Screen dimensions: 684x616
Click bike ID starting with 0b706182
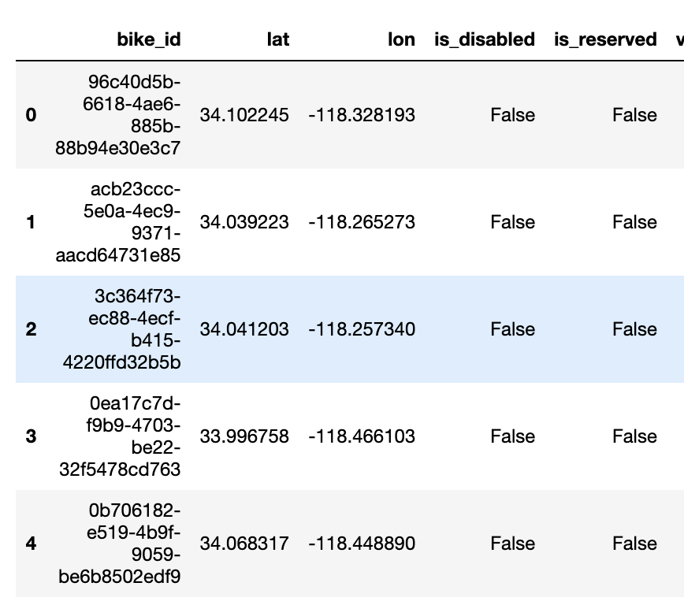(x=119, y=544)
